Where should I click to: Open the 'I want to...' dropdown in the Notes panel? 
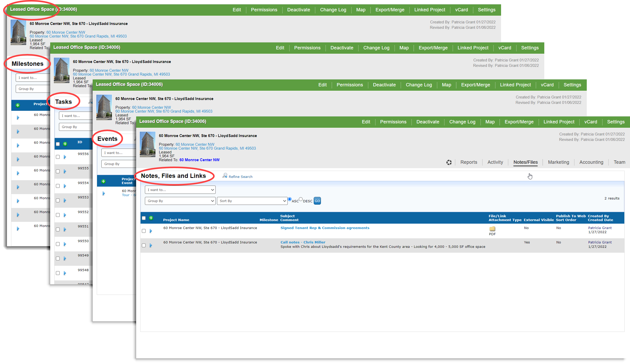180,190
